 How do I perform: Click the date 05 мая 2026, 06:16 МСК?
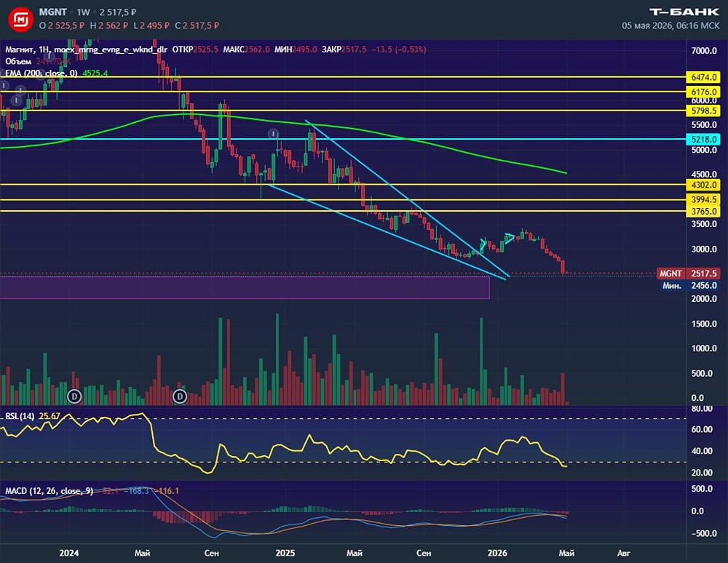pyautogui.click(x=671, y=26)
